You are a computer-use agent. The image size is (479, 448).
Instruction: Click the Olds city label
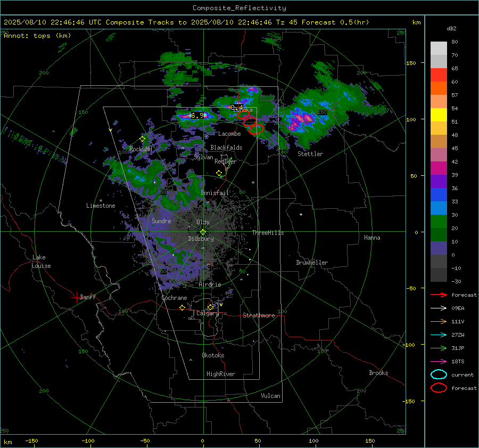tap(203, 222)
